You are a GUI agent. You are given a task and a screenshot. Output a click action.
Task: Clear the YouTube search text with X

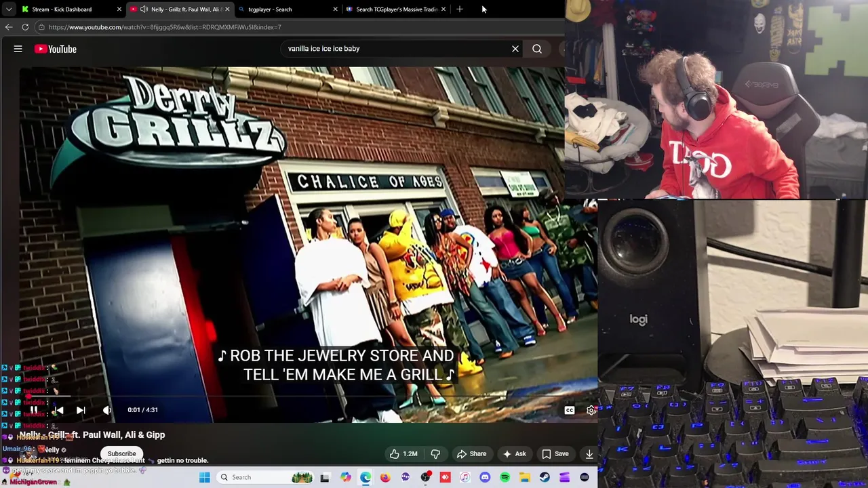point(515,49)
